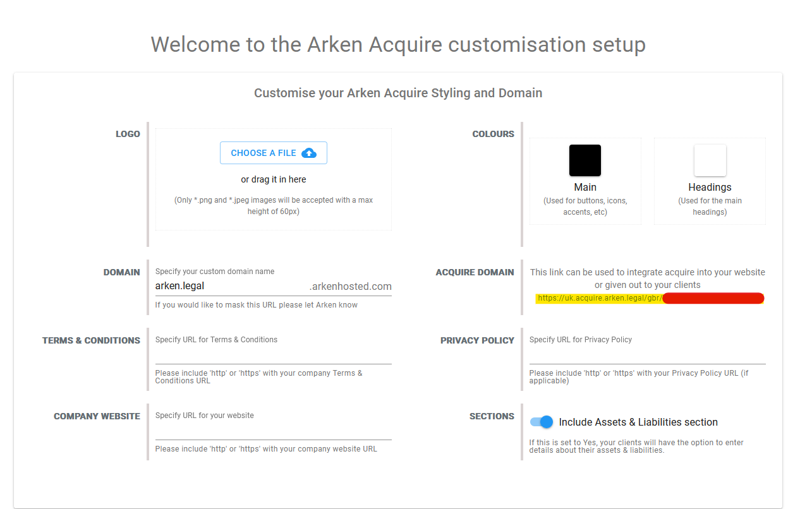Click the COLOURS section label
812x509 pixels.
point(493,134)
